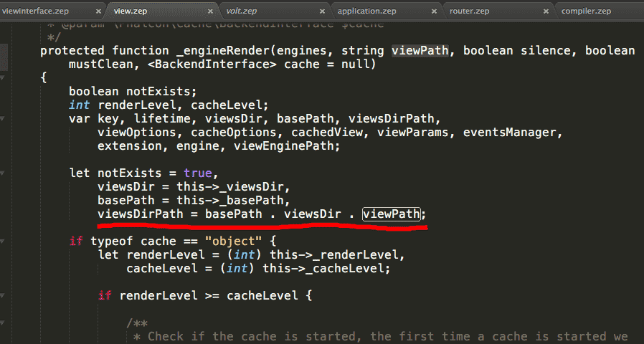Fold the function body at the opening brace line
Screen dimensions: 644x344
pyautogui.click(x=3, y=77)
